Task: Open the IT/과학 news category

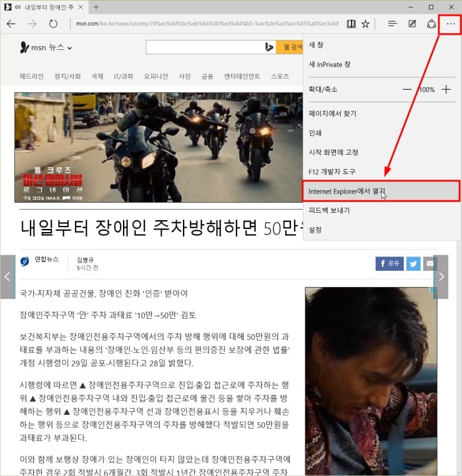Action: (124, 76)
